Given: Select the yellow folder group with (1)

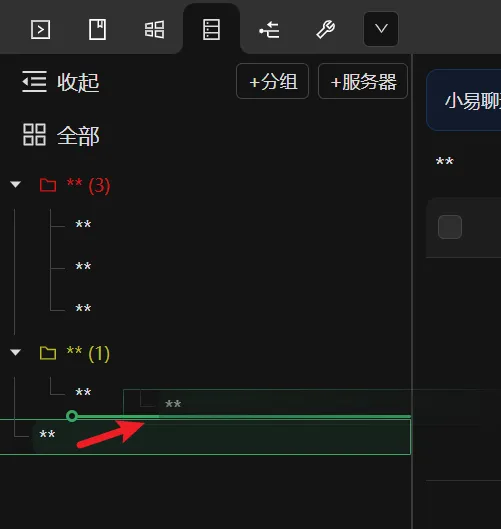Looking at the screenshot, I should click(x=75, y=353).
